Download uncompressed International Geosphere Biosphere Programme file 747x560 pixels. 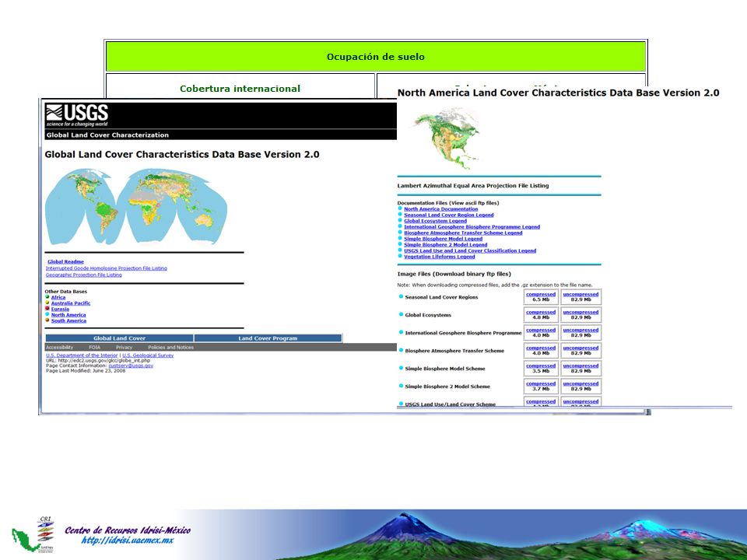point(580,330)
